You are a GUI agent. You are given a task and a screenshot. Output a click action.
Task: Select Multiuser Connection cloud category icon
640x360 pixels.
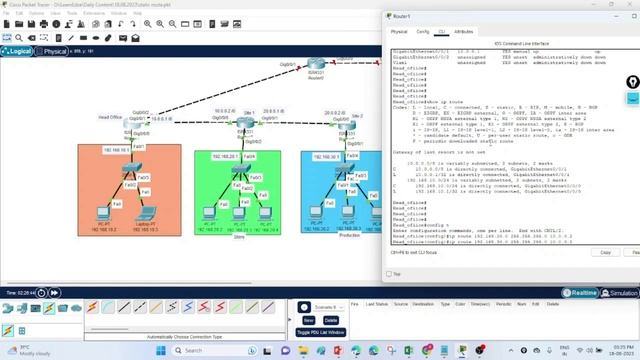point(76,309)
